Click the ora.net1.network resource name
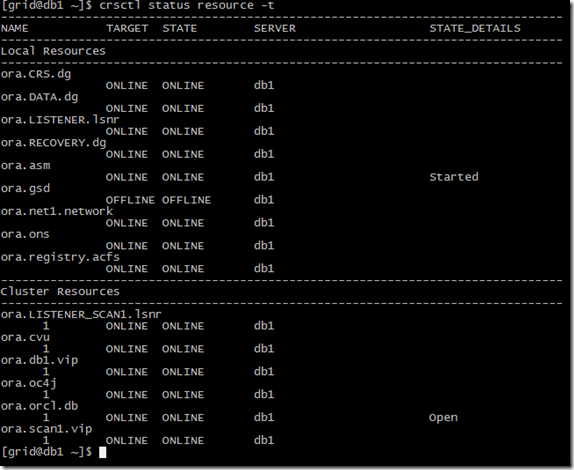 pos(57,211)
